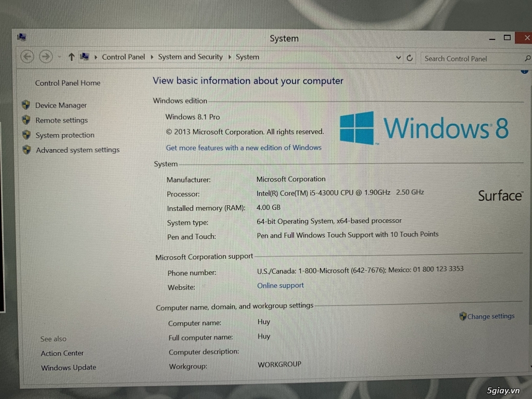This screenshot has height=399, width=532.
Task: Click the shield icon beside Device Manager
Action: (26, 104)
